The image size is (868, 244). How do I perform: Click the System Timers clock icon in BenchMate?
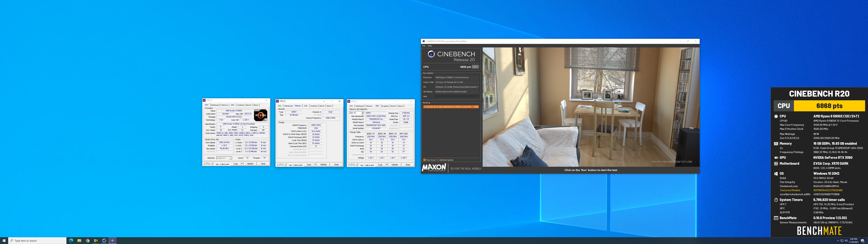click(x=776, y=200)
